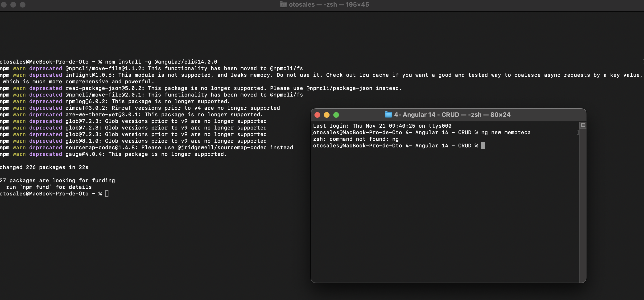
Task: Click 'which is much more comprehensive and powerful.'
Action: [78, 82]
